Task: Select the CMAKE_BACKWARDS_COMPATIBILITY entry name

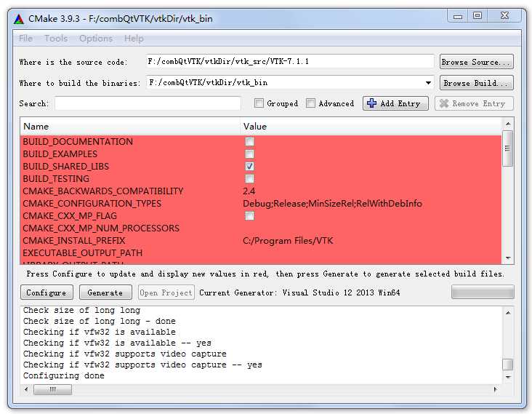Action: (x=103, y=191)
